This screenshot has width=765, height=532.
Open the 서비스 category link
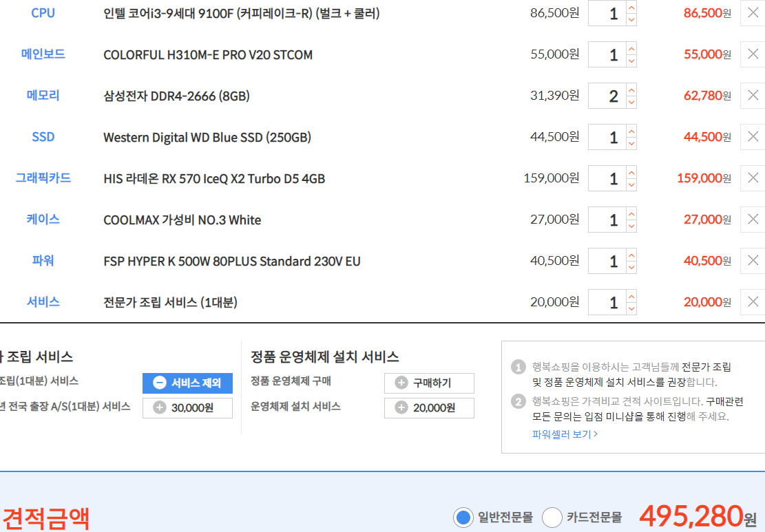(43, 302)
